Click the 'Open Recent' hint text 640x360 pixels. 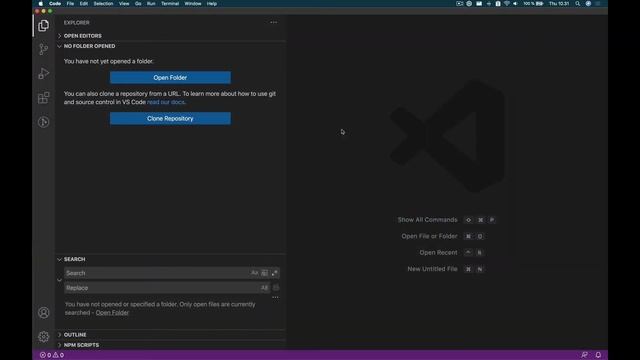click(x=438, y=253)
